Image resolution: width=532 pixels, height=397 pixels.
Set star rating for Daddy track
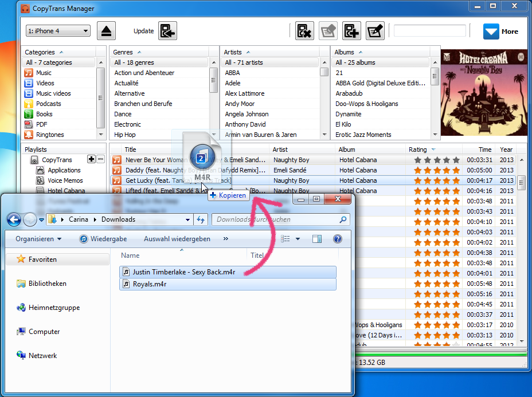click(x=437, y=170)
